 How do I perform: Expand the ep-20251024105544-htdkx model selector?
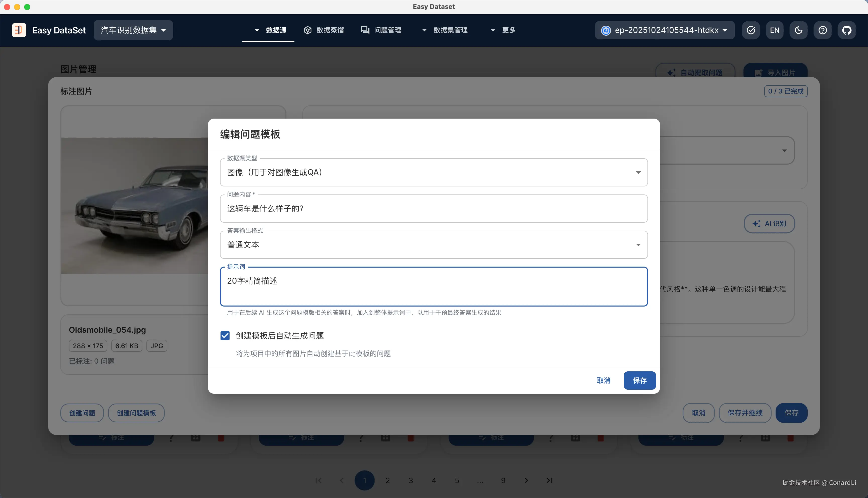pyautogui.click(x=664, y=30)
